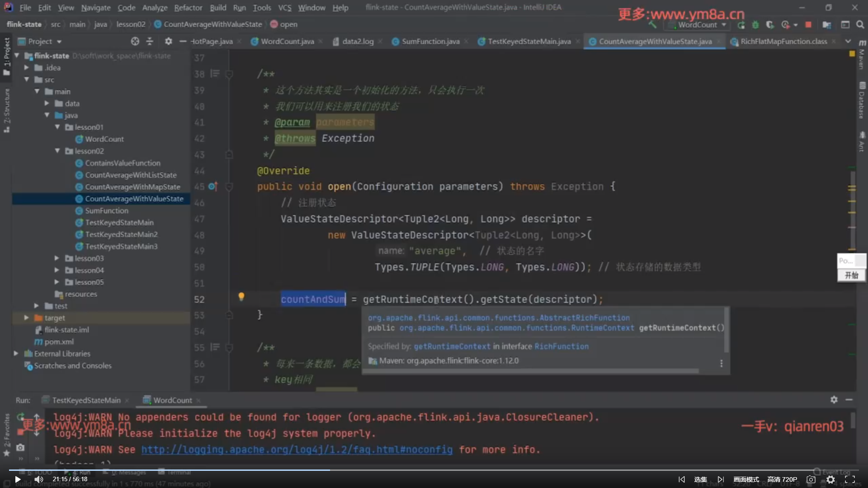
Task: Click the intention lightbulb on line 52
Action: tap(241, 296)
